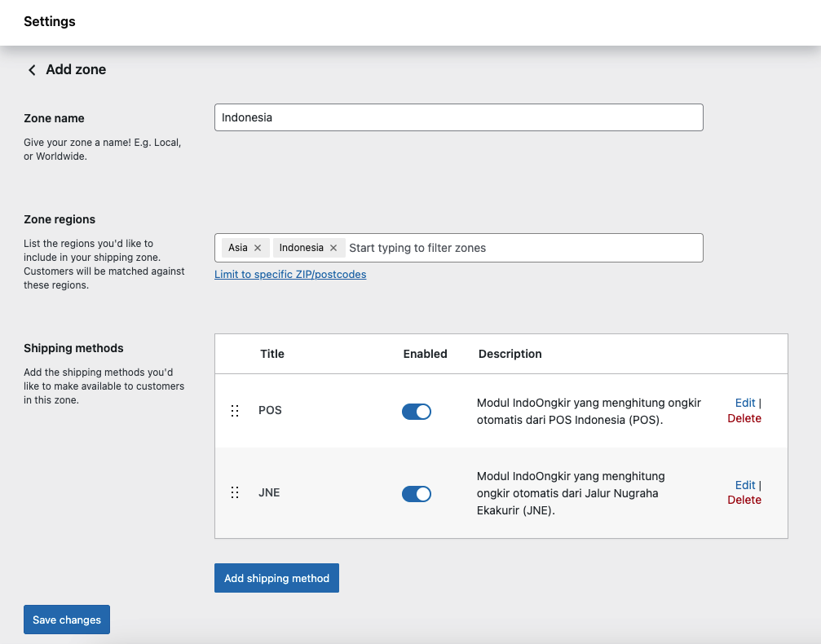
Task: Edit the JNE shipping method
Action: pos(745,485)
